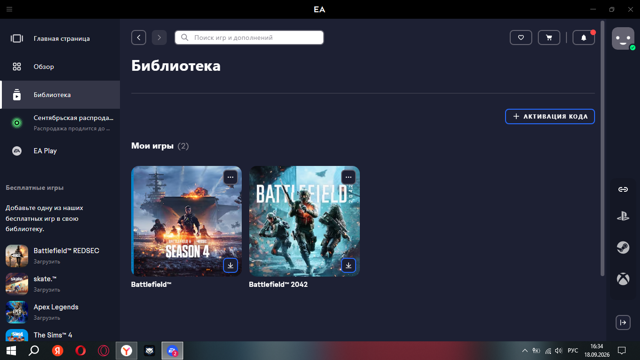Download Battlefield Season 4 game
Viewport: 640px width, 360px height.
tap(231, 266)
